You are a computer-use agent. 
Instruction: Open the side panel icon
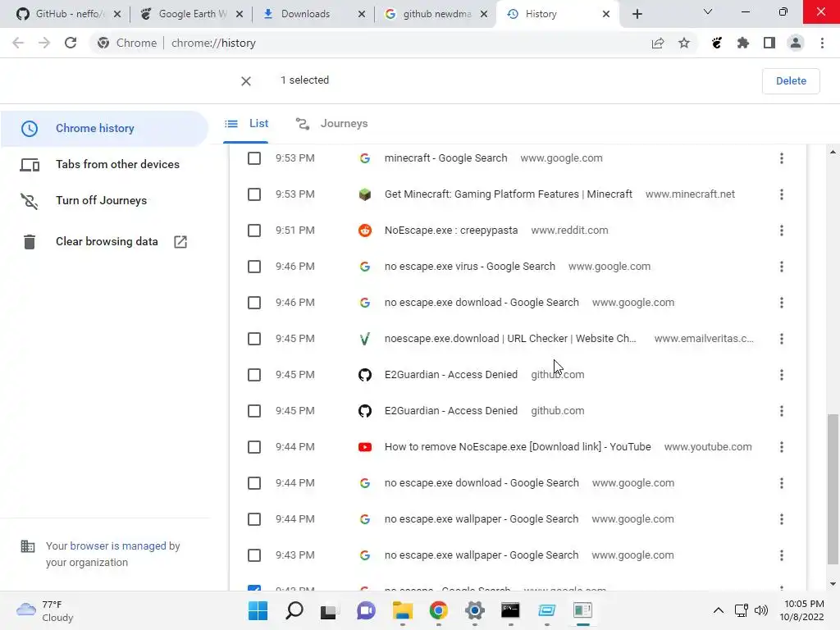tap(769, 43)
